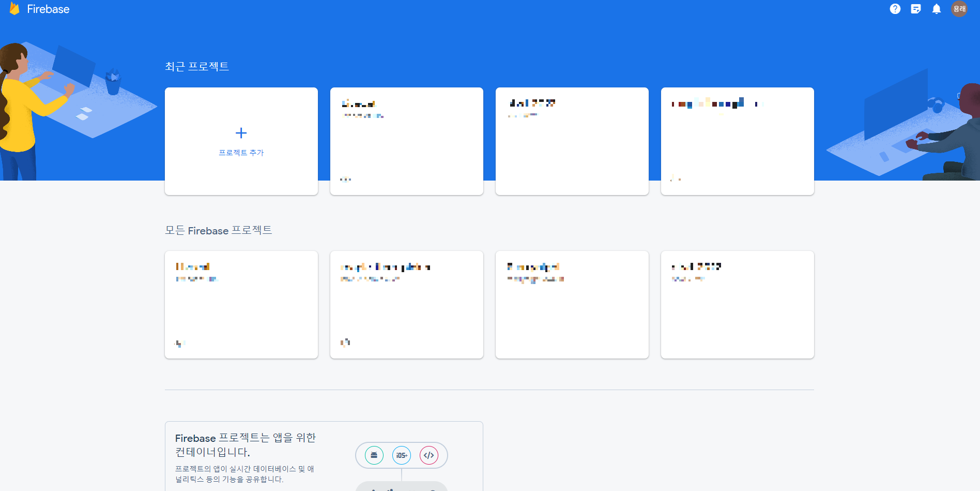Screen dimensions: 980x491
Task: Click the iOS+ platform icon
Action: point(402,455)
